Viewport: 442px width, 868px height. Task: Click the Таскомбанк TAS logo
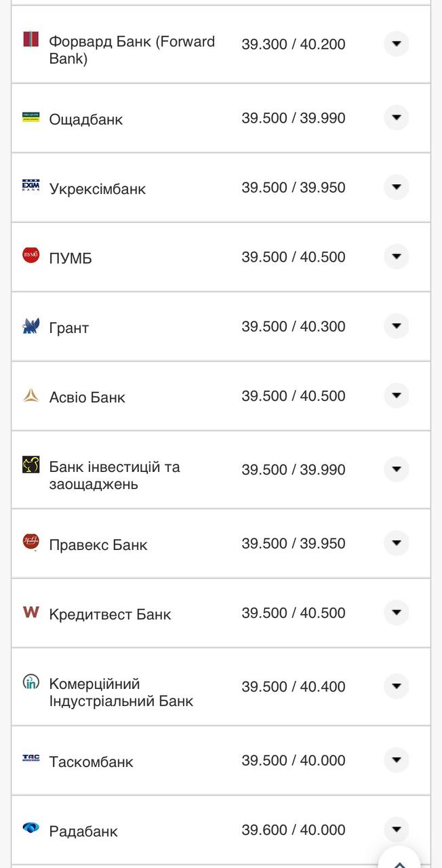coord(30,759)
